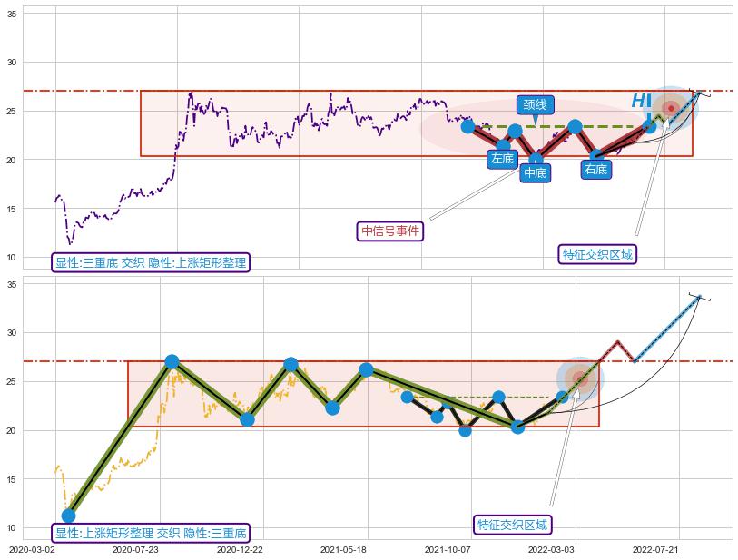Click the lowest blue marker at bottom chart start
The image size is (738, 560).
pos(68,516)
